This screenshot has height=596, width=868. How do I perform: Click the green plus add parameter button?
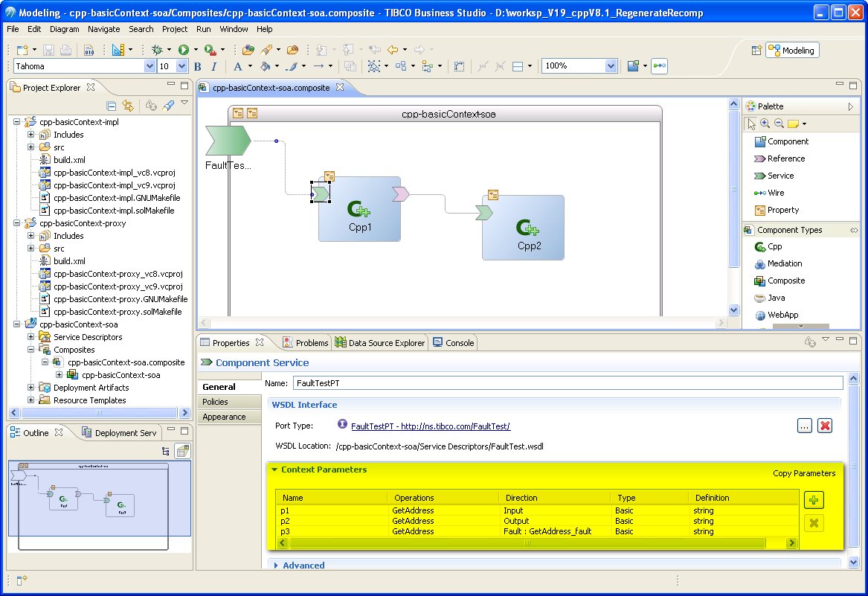814,500
